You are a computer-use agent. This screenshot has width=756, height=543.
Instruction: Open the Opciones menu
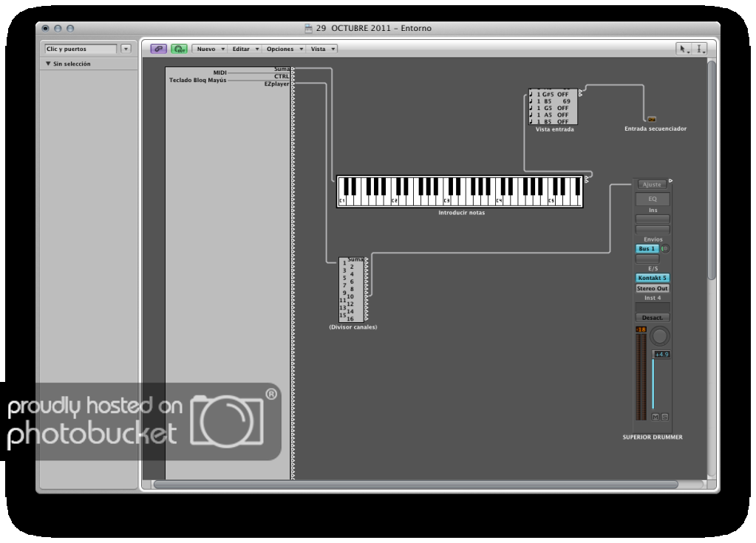(285, 49)
